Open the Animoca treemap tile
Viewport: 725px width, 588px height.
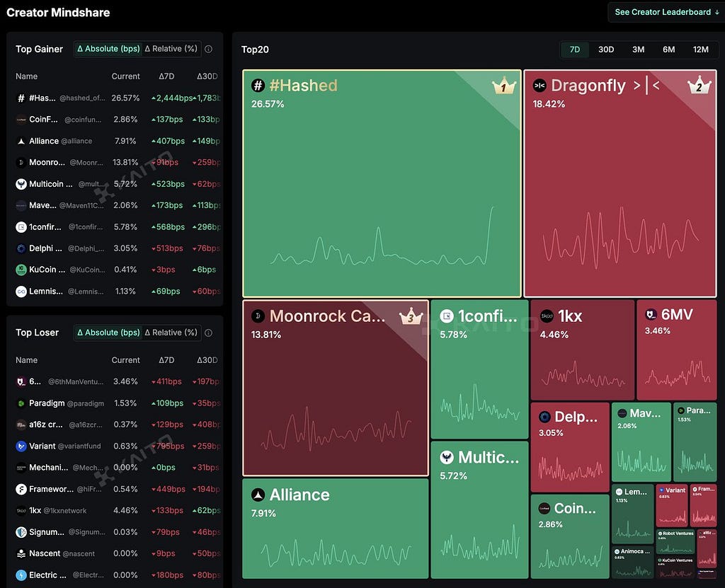(632, 562)
